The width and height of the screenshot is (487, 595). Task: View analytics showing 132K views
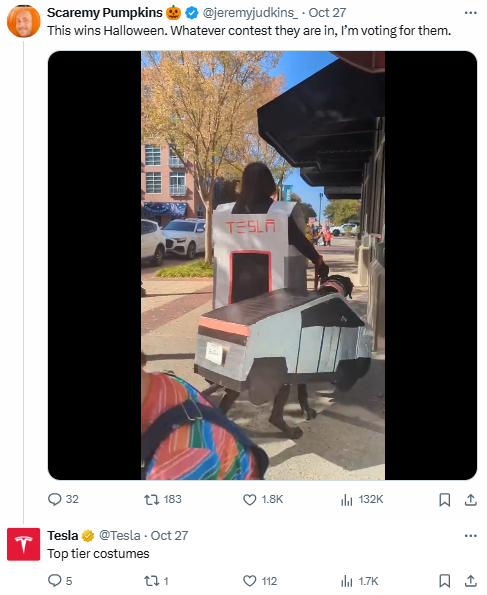click(x=362, y=499)
